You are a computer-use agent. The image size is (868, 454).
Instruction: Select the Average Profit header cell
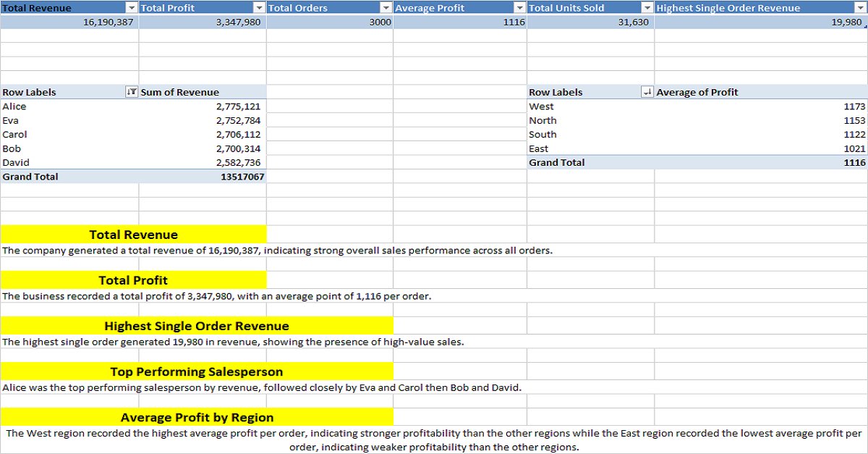460,8
